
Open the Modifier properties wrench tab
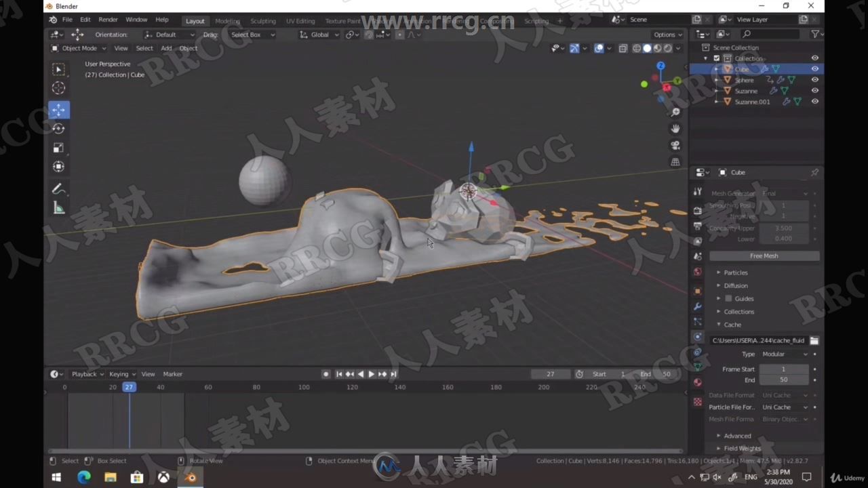point(698,306)
